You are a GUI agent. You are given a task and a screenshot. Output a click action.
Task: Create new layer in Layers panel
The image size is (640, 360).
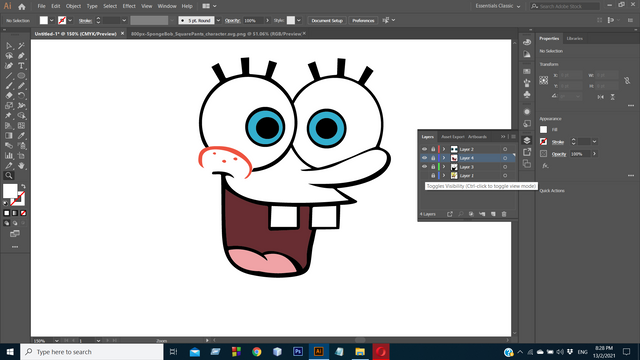(493, 214)
